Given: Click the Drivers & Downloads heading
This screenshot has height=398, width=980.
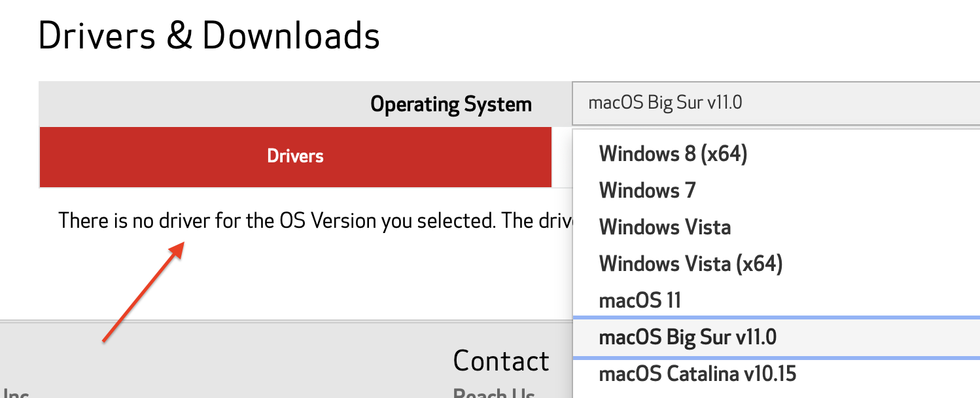Looking at the screenshot, I should [x=209, y=36].
